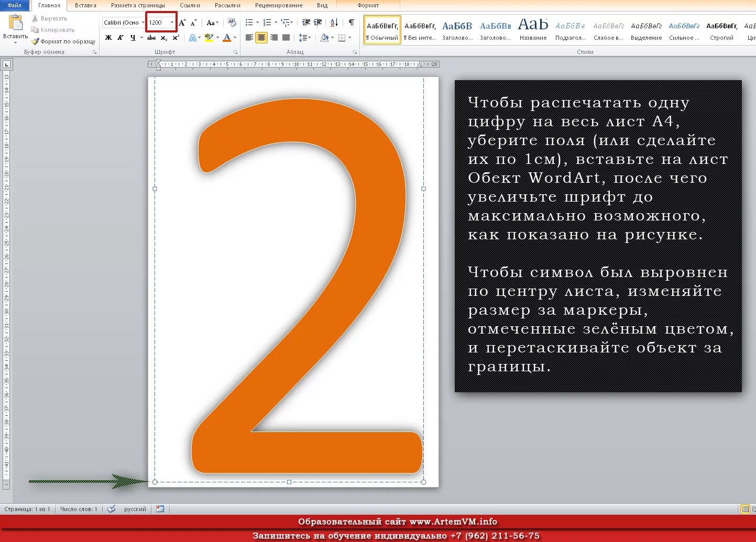Open the Line Spacing menu
This screenshot has width=756, height=542.
click(x=304, y=38)
